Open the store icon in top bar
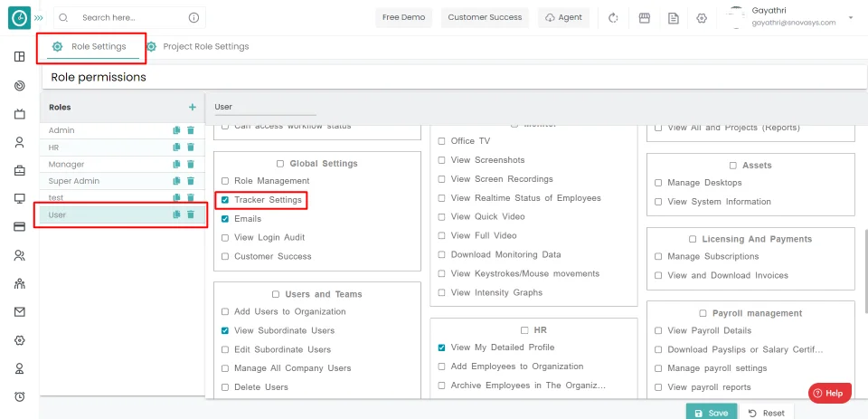This screenshot has height=419, width=868. [x=644, y=18]
